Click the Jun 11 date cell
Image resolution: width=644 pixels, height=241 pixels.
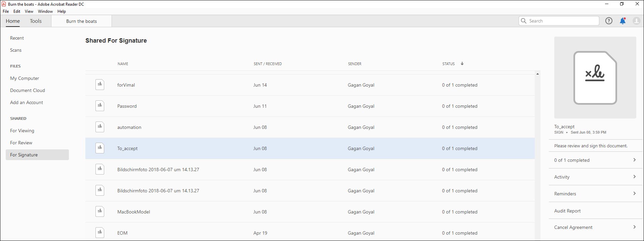(260, 106)
